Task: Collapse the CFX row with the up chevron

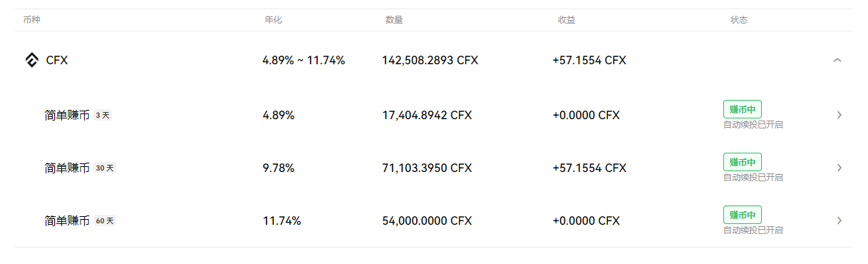Action: pyautogui.click(x=837, y=61)
